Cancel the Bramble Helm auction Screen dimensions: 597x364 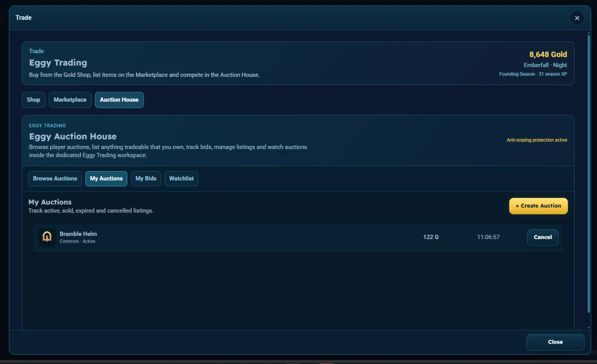pyautogui.click(x=543, y=237)
